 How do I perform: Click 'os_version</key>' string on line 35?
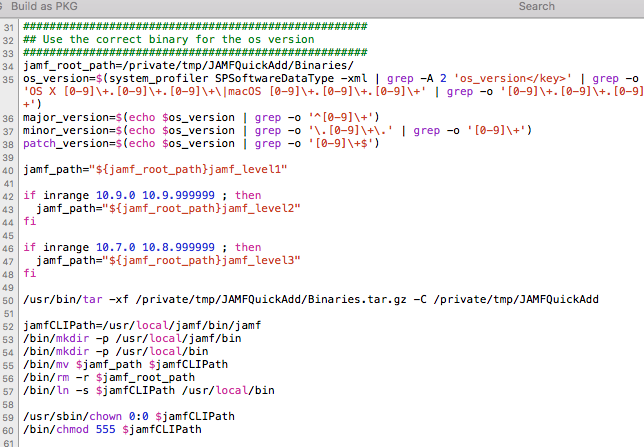click(513, 78)
